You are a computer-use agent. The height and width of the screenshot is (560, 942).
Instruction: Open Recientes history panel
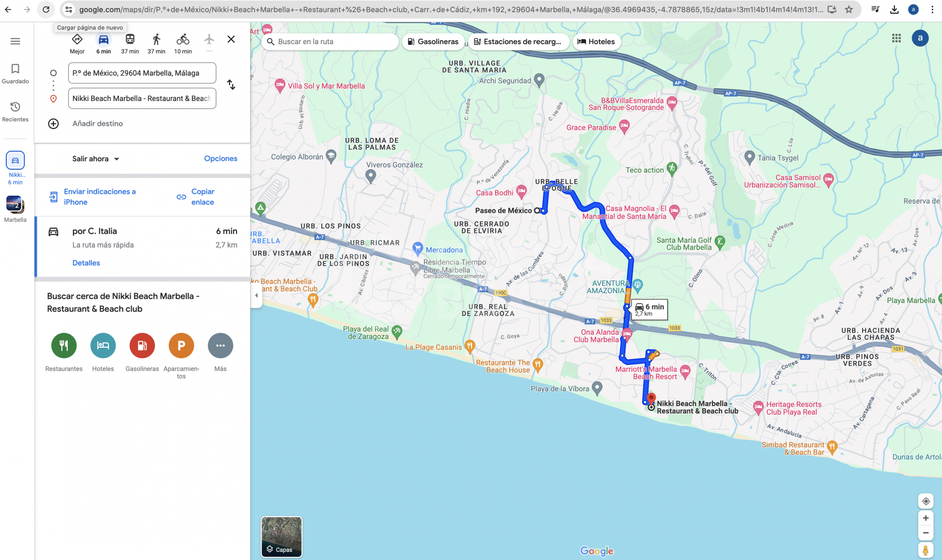[15, 112]
